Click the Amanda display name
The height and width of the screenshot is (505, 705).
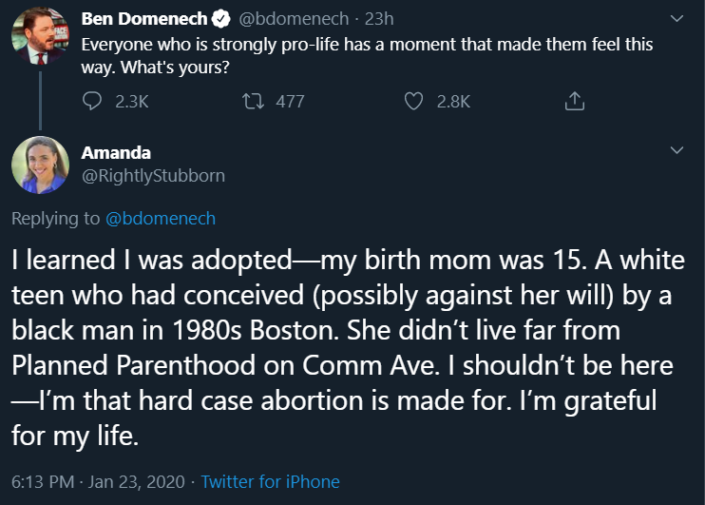[x=116, y=152]
